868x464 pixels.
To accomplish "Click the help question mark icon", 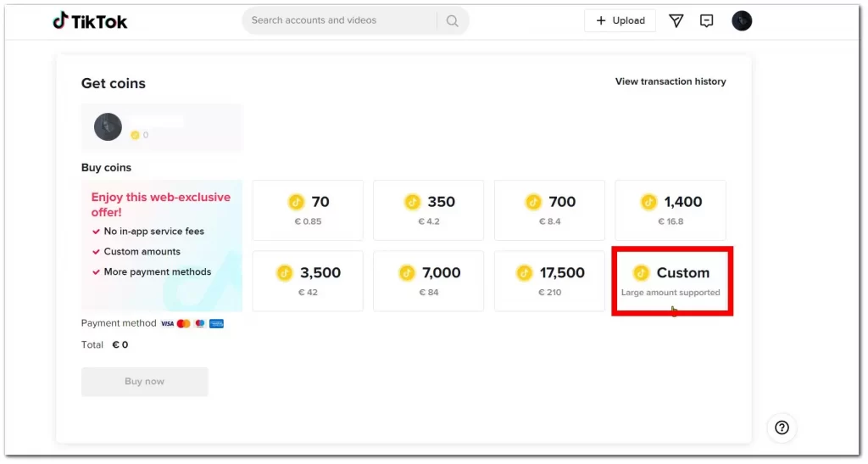I will (782, 428).
